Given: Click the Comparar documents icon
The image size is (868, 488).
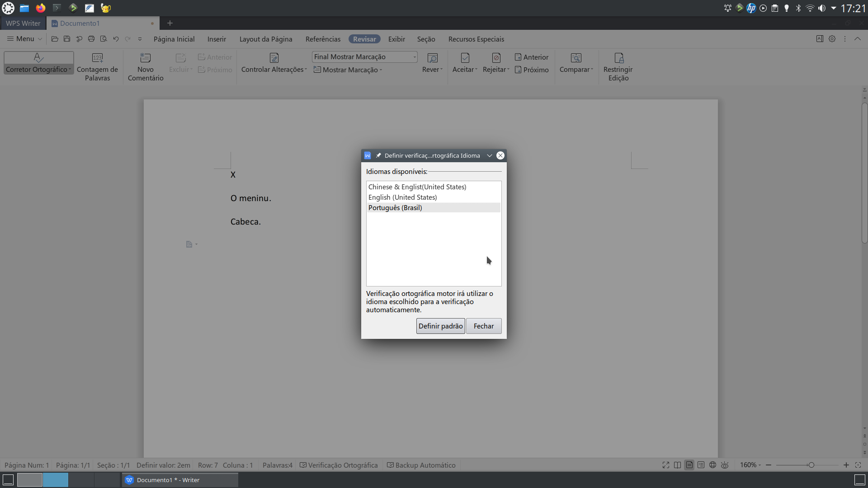Looking at the screenshot, I should (576, 58).
